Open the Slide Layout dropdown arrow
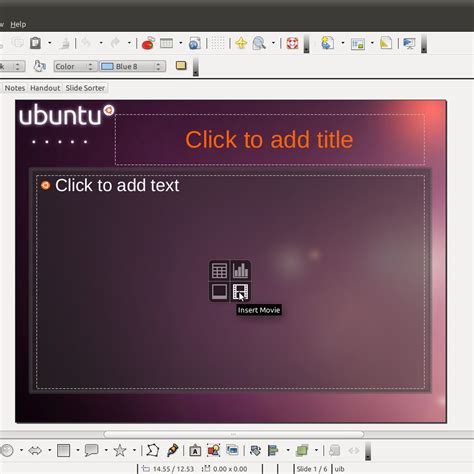This screenshot has width=474, height=474. [x=372, y=43]
